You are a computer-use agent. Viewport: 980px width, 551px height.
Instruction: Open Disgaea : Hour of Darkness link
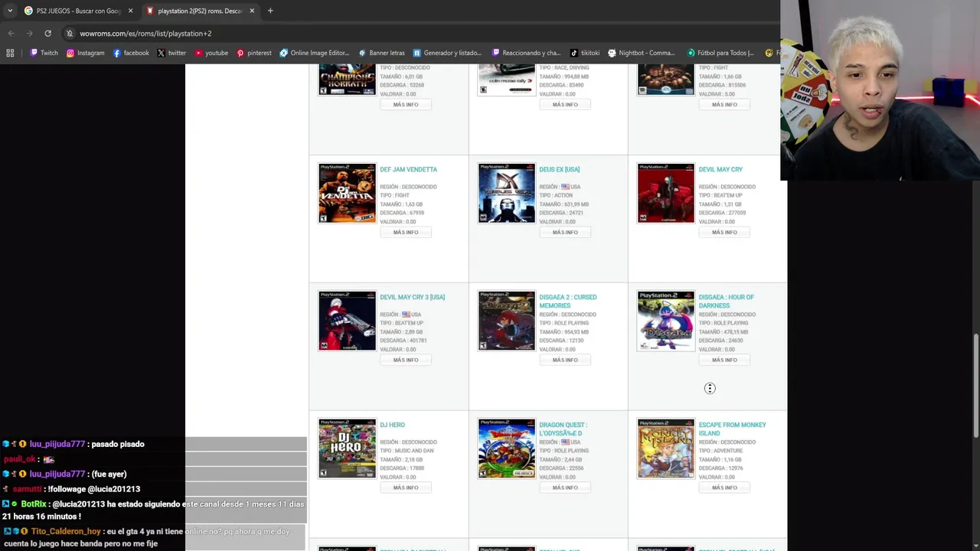click(x=726, y=302)
